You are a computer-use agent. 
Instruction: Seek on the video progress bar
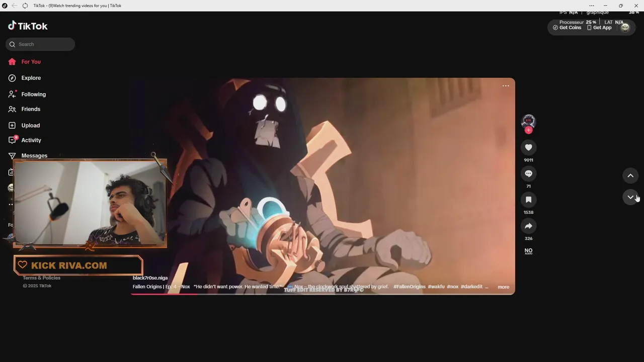(323, 294)
